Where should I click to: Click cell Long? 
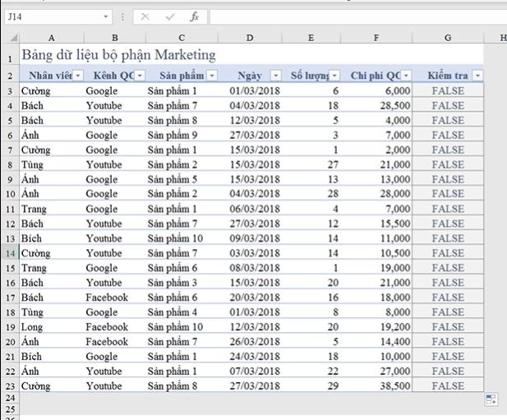tap(52, 327)
